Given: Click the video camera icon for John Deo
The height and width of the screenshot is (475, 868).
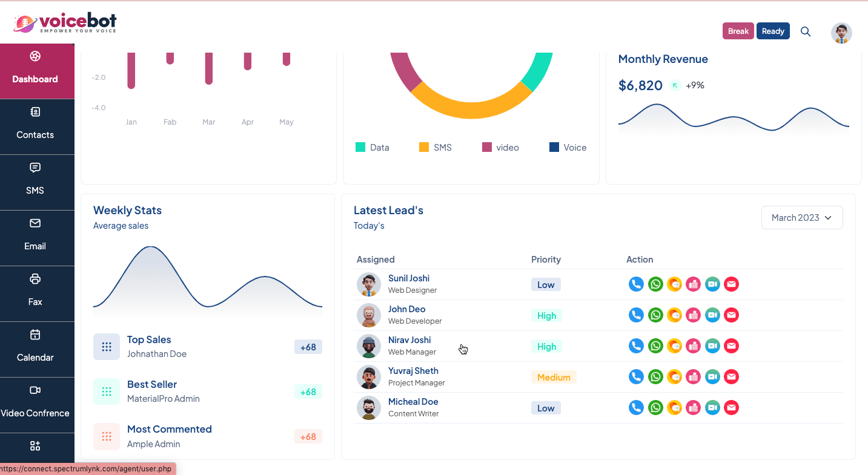Looking at the screenshot, I should point(712,315).
